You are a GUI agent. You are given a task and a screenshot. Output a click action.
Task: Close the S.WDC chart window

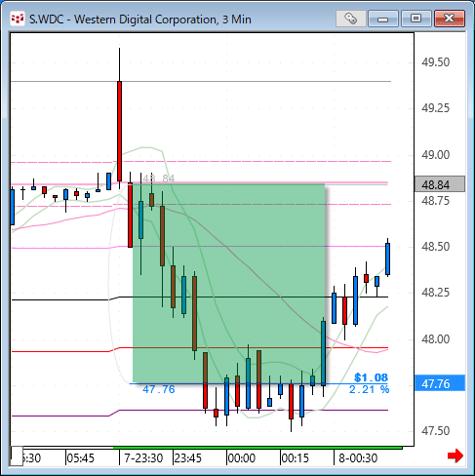point(450,19)
